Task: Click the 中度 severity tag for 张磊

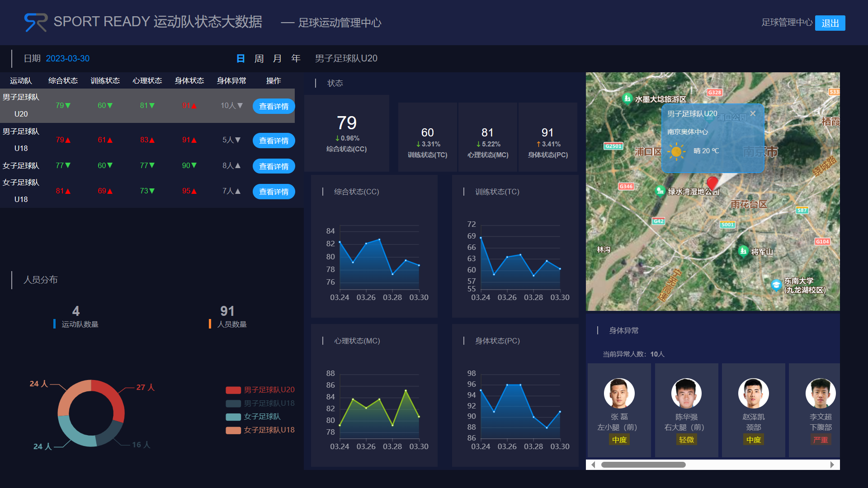Action: click(619, 440)
